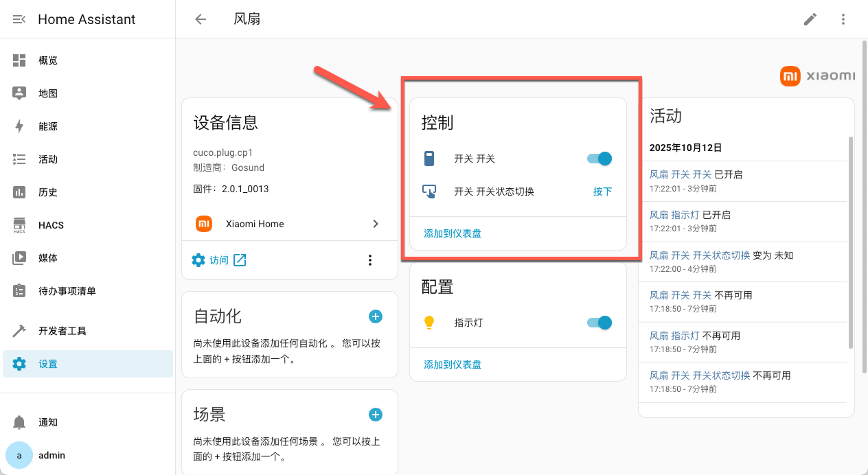Viewport: 868px width, 475px height.
Task: Open the admin profile menu entry
Action: [x=51, y=455]
